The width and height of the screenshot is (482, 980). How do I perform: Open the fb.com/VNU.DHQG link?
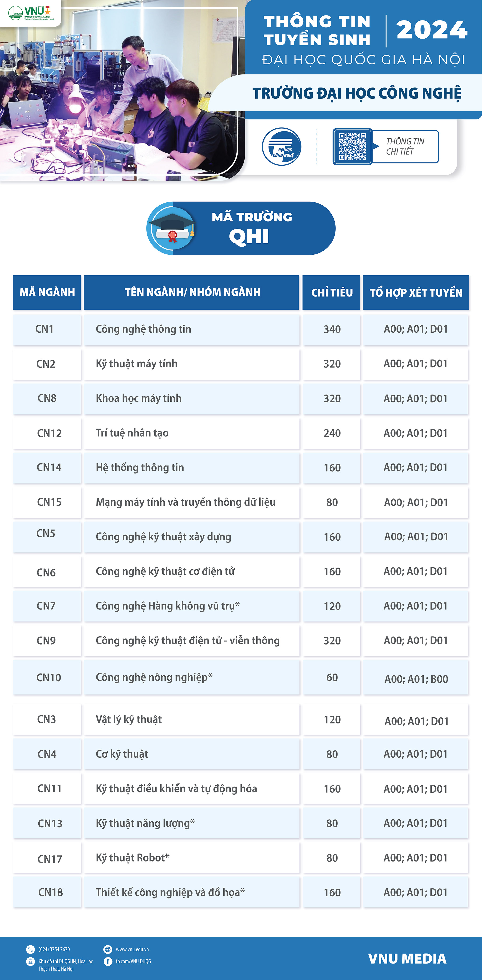point(133,961)
